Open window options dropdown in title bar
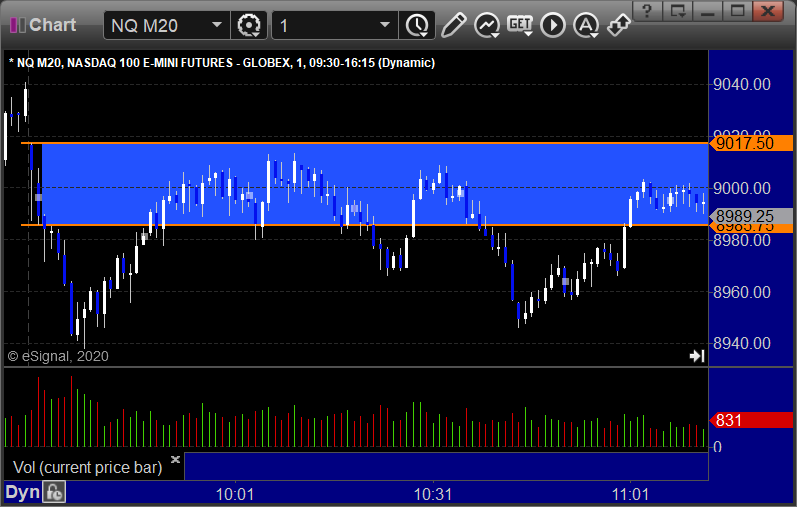 coord(678,11)
